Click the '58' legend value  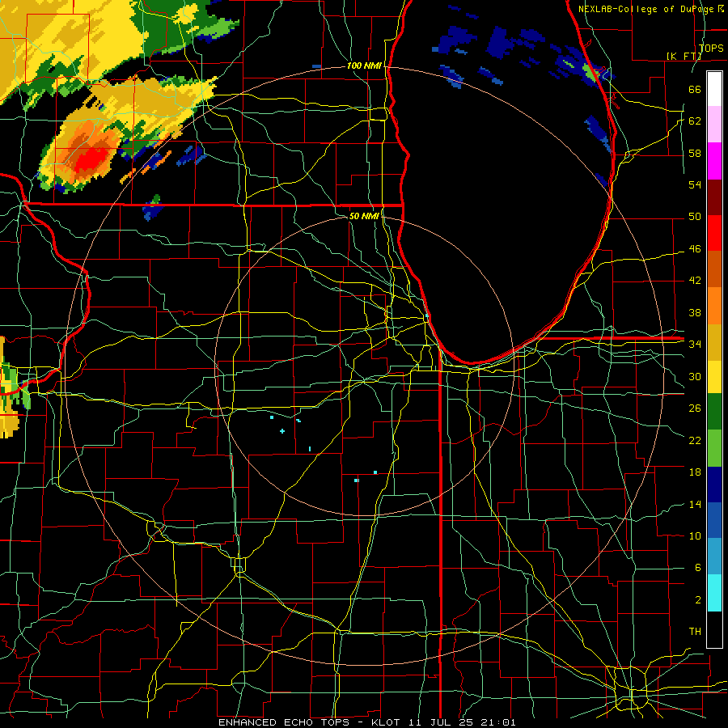[695, 153]
